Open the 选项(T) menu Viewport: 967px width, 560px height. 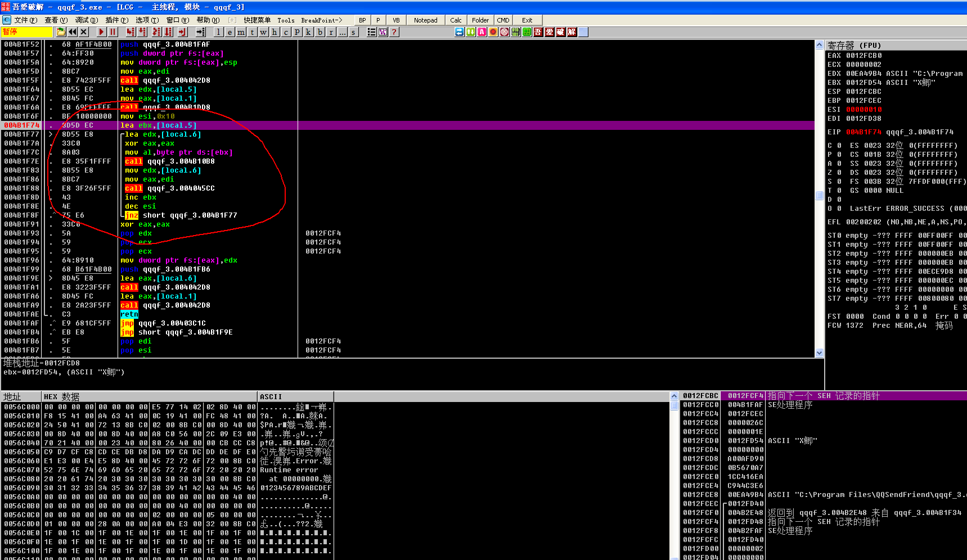(147, 20)
